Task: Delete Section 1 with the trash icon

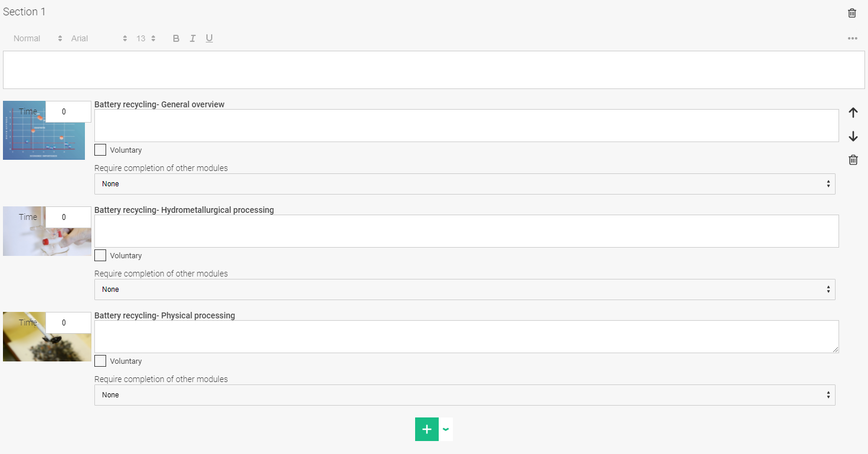Action: point(852,13)
